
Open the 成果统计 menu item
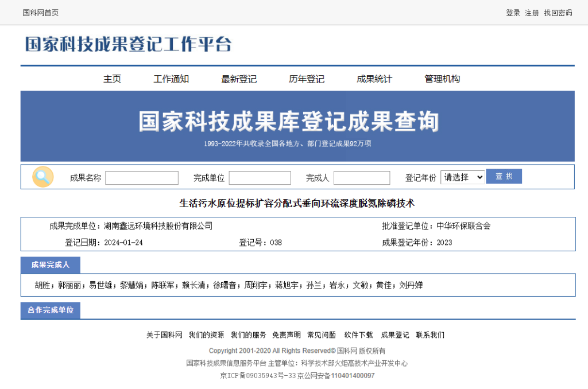point(374,79)
